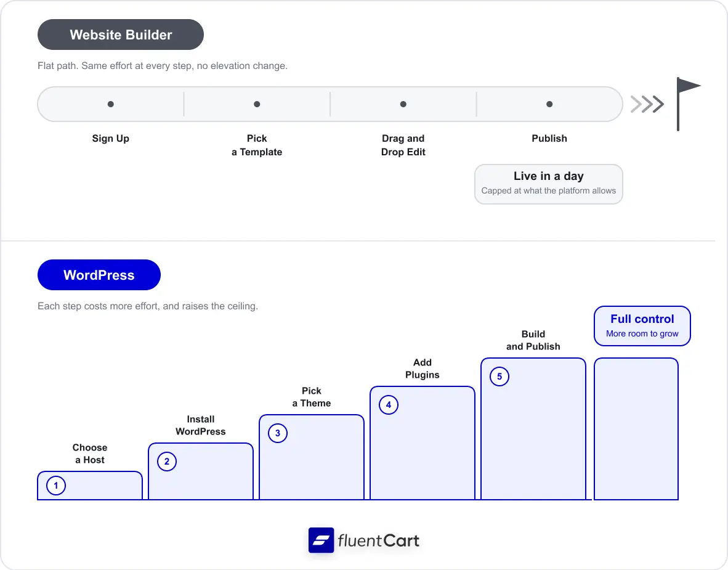Click the Install WordPress label

[201, 426]
